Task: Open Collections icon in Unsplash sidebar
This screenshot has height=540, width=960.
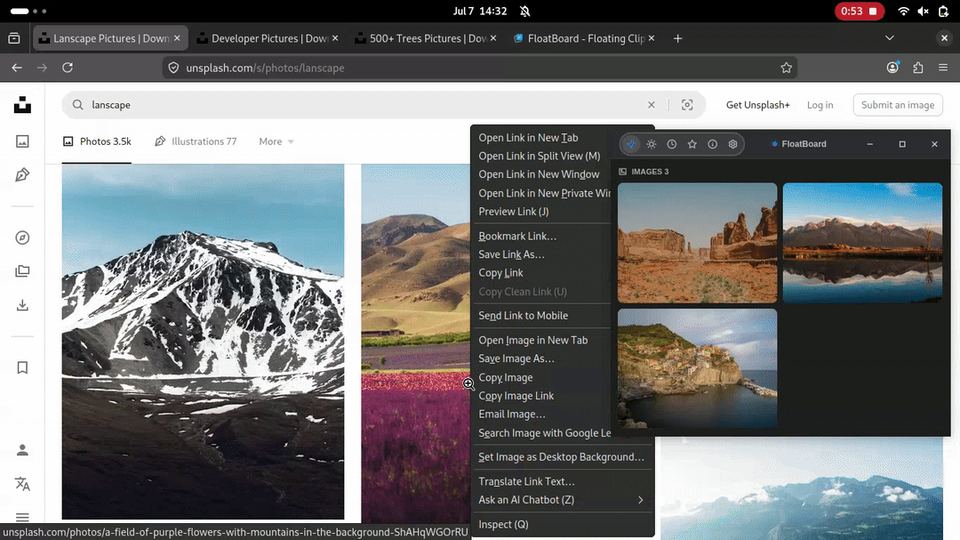Action: pos(23,271)
